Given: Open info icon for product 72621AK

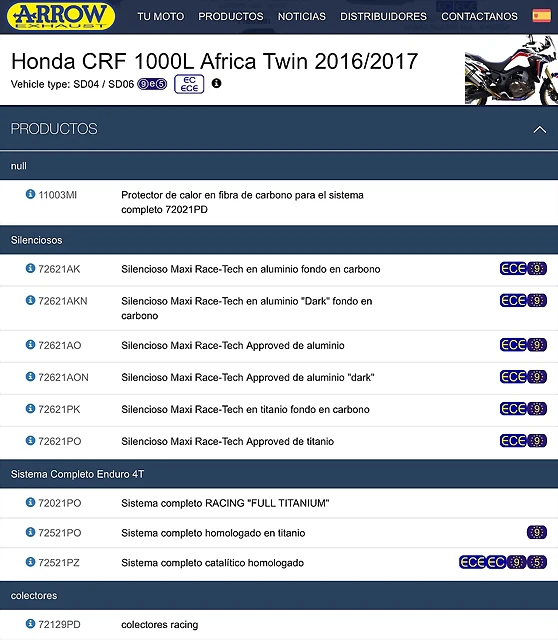Looking at the screenshot, I should click(30, 268).
